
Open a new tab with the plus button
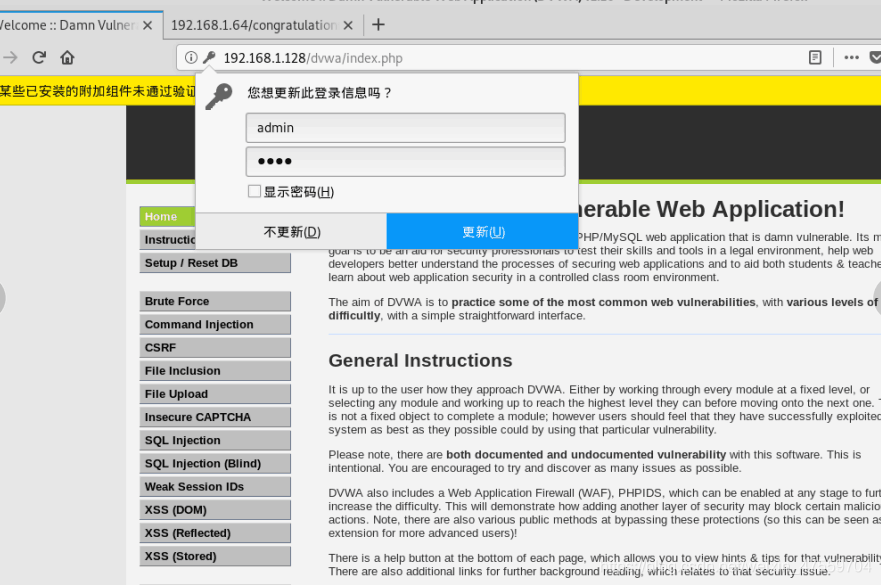(x=378, y=25)
